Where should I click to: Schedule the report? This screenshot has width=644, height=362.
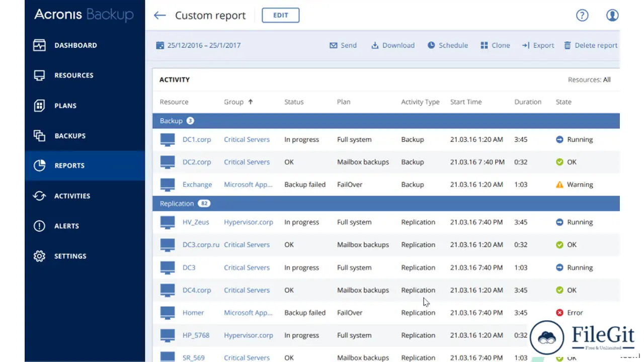(448, 45)
